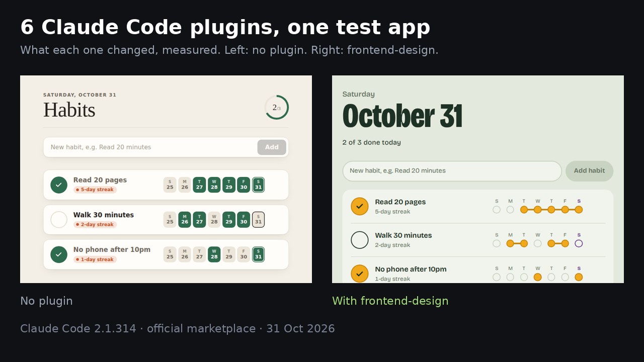
Task: Toggle day 31 tile in Walk 30 minutes row
Action: [258, 220]
